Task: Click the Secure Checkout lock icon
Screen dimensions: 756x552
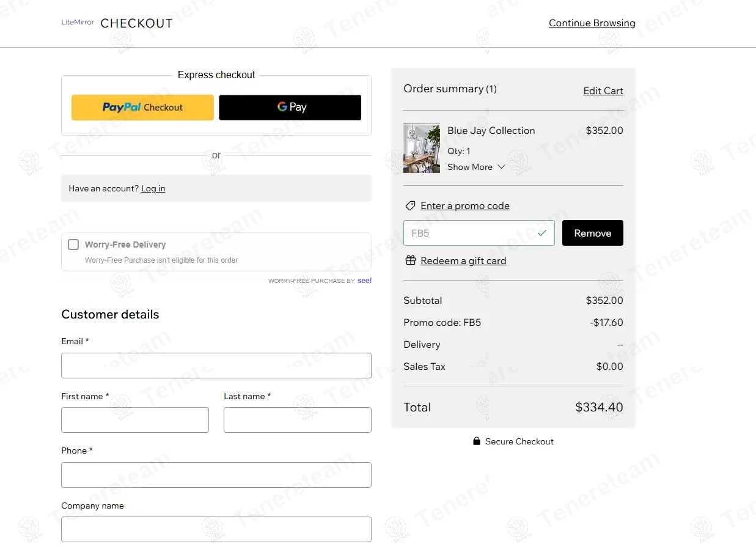Action: (x=477, y=441)
